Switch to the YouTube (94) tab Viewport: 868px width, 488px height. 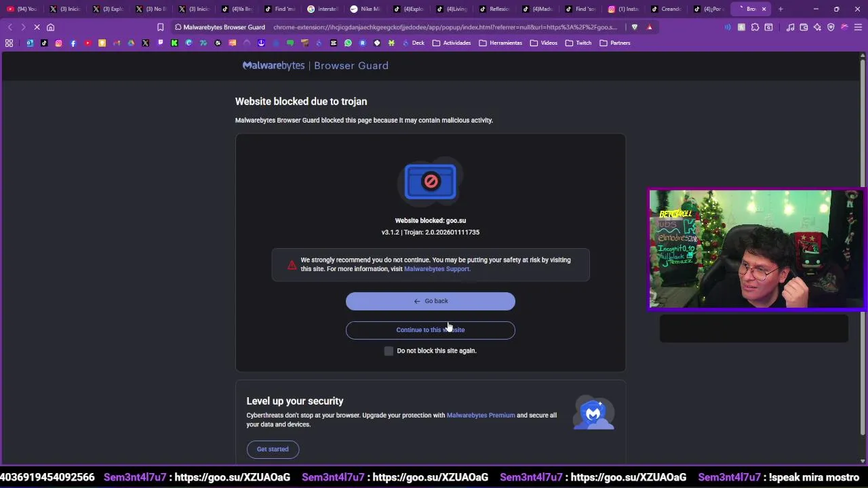tap(22, 9)
